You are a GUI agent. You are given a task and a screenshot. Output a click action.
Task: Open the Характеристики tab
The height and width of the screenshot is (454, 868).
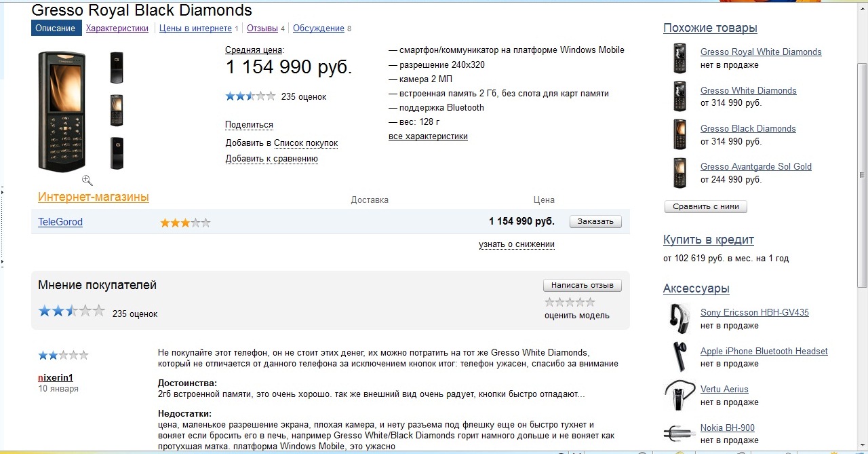point(117,29)
